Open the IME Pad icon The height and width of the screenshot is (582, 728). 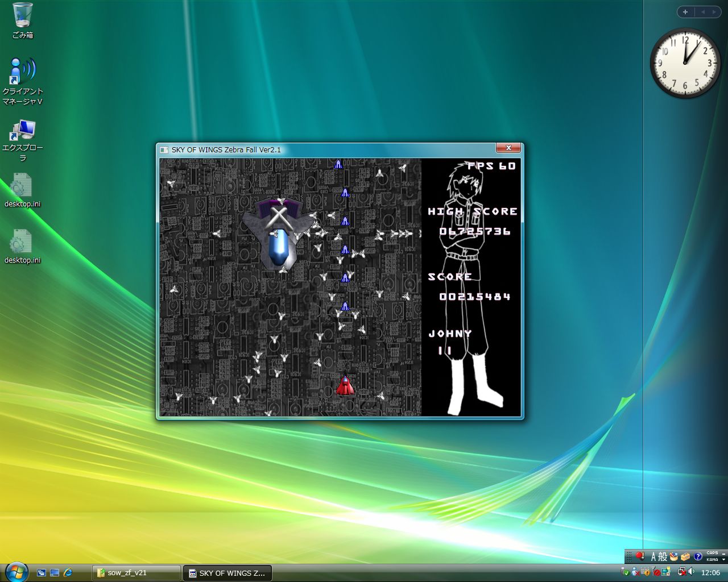coord(674,557)
